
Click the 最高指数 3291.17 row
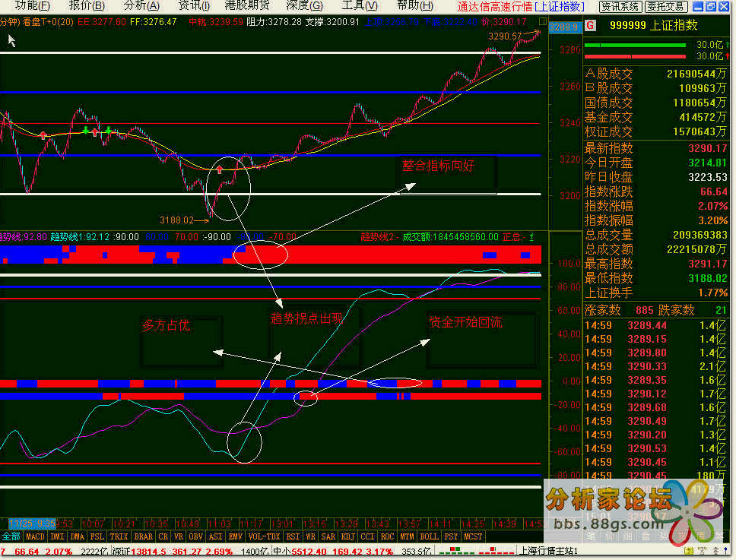point(655,264)
